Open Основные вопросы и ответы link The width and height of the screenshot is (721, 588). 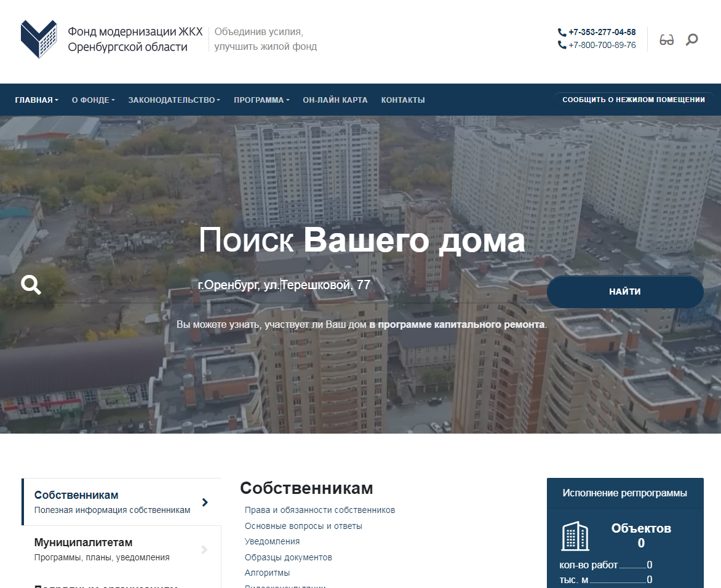(303, 526)
